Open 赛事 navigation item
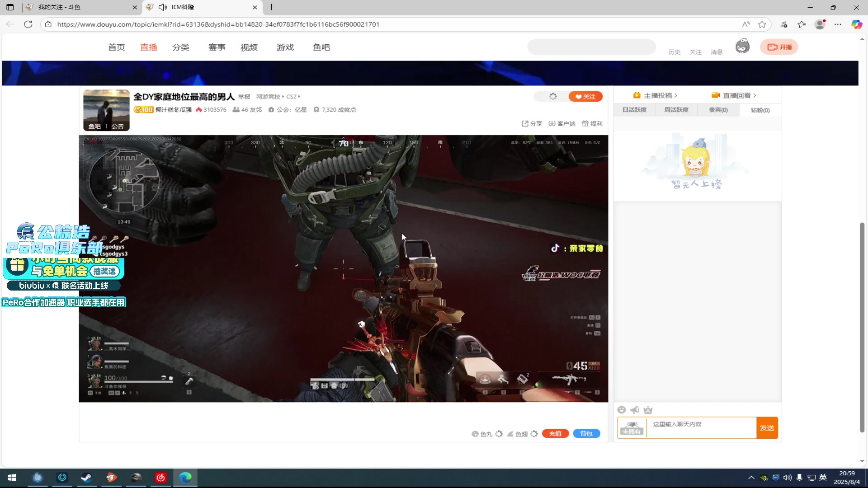 [x=217, y=47]
